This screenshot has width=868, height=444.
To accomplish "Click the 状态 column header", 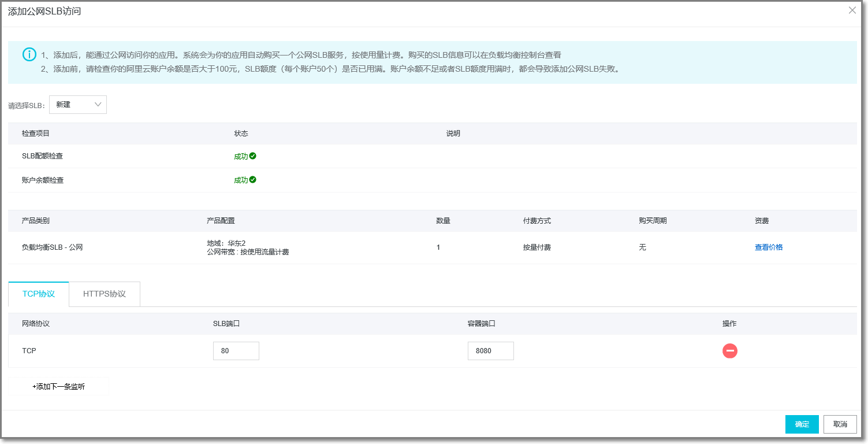I will [241, 134].
